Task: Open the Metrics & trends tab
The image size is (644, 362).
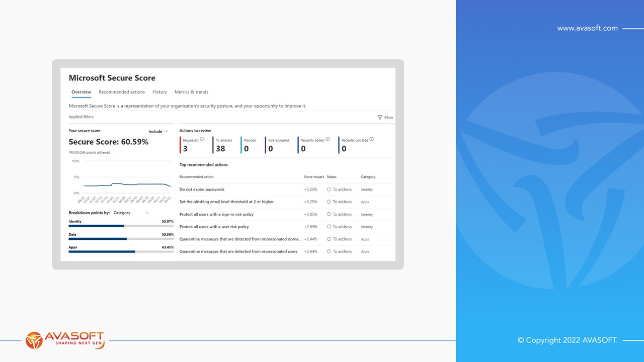Action: click(x=191, y=92)
